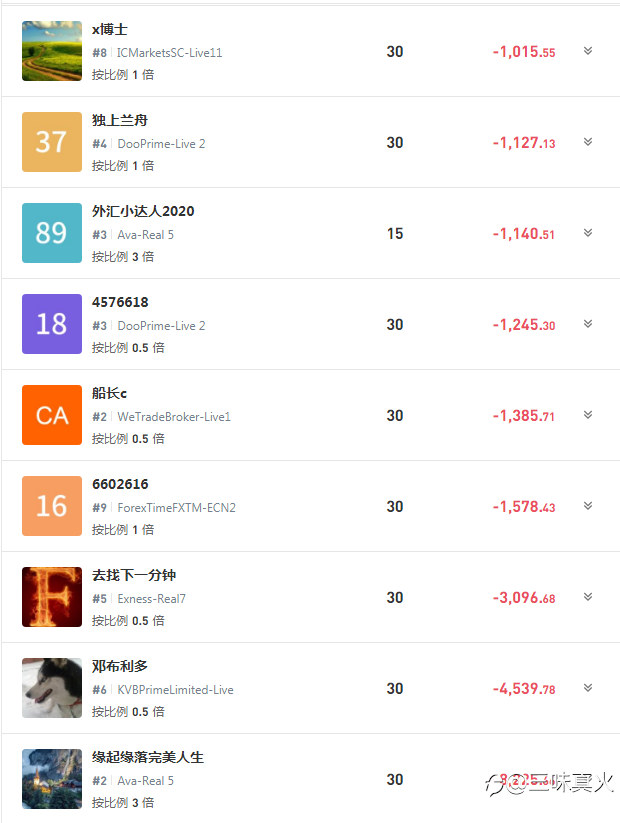Open x博士 landscape avatar
The height and width of the screenshot is (823, 620).
tap(52, 51)
